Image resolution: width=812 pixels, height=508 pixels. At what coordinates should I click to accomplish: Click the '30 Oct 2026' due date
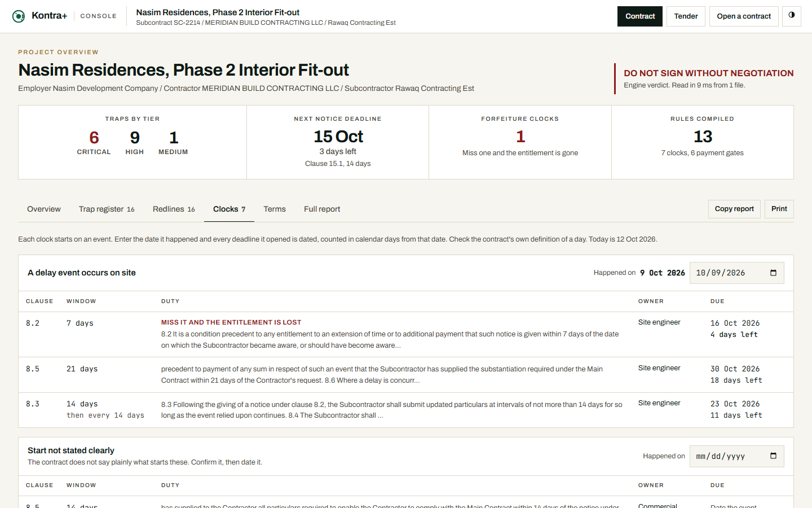[735, 369]
